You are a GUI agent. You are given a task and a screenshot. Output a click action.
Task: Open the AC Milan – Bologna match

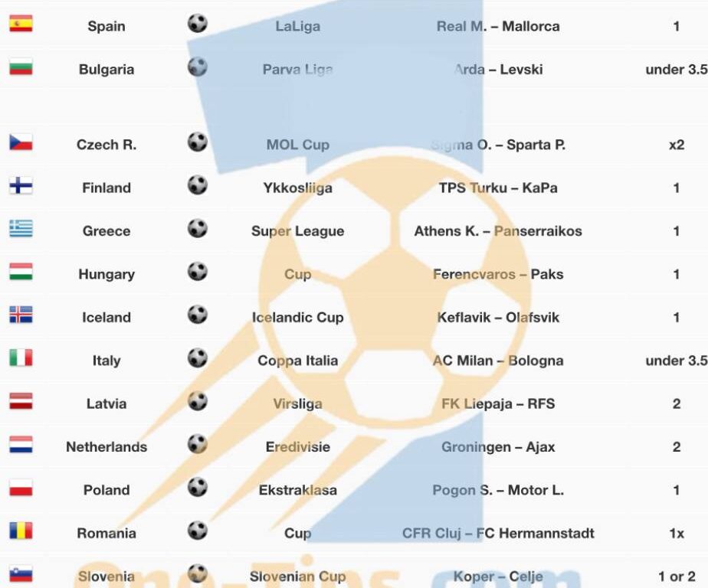tap(498, 361)
